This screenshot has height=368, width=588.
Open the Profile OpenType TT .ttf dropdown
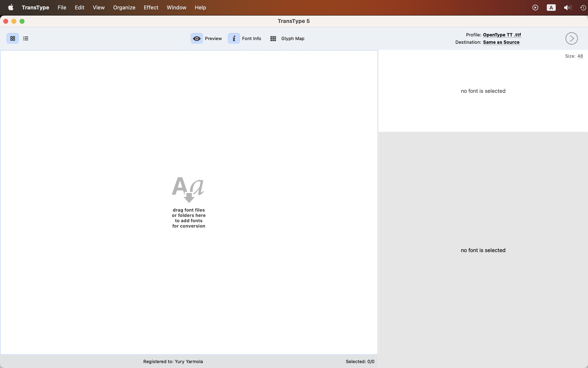click(502, 35)
